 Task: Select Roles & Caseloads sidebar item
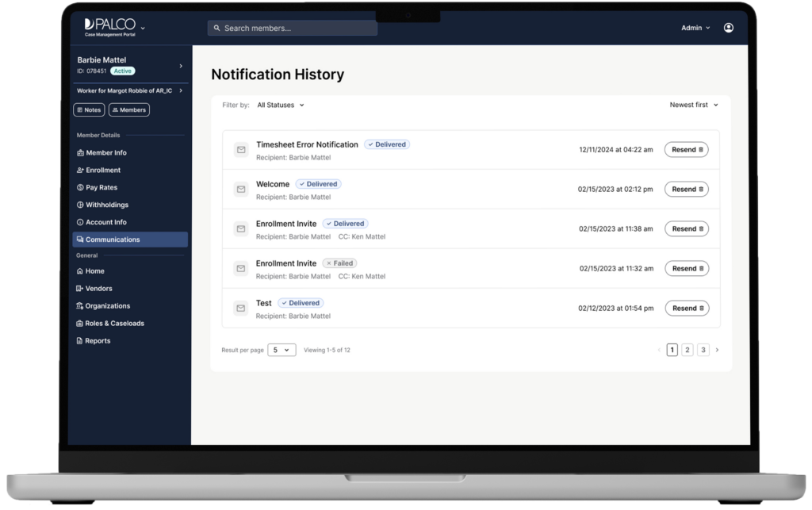(x=114, y=324)
